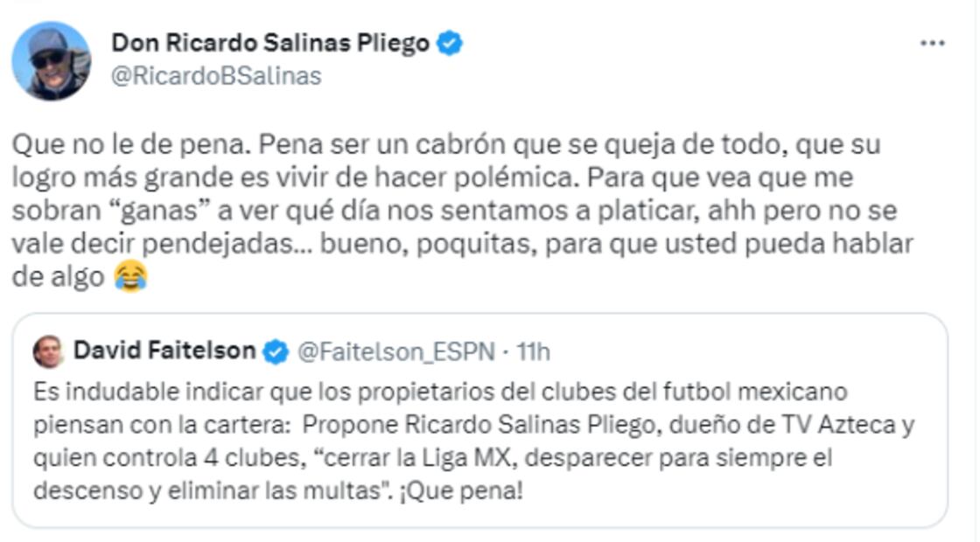Click "David Faitelson" name in quoted tweet
Viewport: 980px width, 542px height.
[164, 351]
